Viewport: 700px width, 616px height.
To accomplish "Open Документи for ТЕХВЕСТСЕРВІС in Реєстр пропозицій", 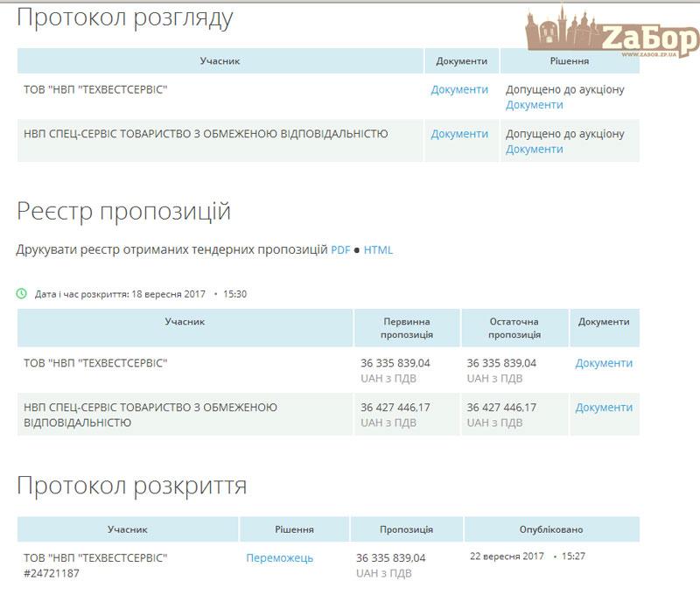I will pos(605,361).
